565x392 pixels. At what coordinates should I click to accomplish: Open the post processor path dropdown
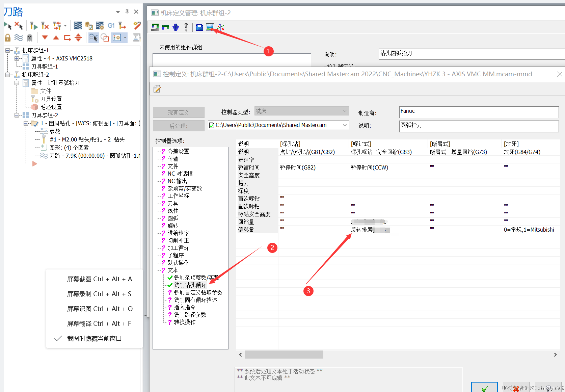click(x=345, y=125)
